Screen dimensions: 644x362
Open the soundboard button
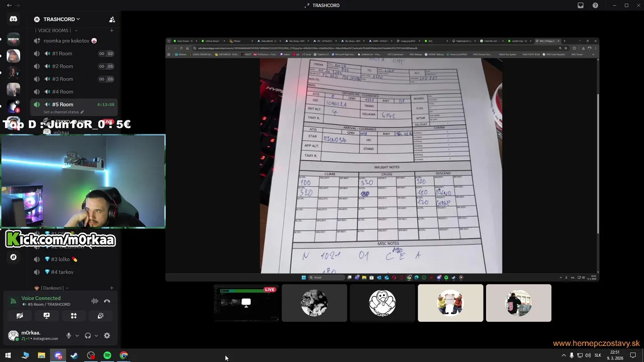click(101, 316)
